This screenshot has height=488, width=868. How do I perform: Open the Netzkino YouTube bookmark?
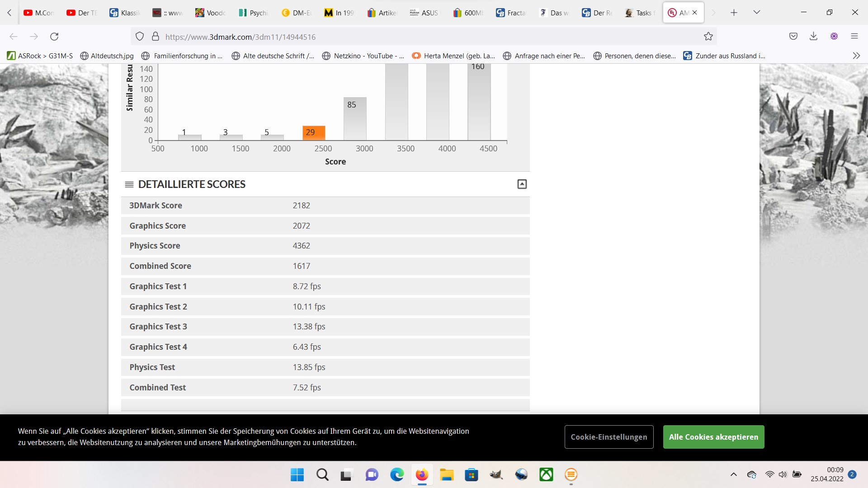coord(363,56)
